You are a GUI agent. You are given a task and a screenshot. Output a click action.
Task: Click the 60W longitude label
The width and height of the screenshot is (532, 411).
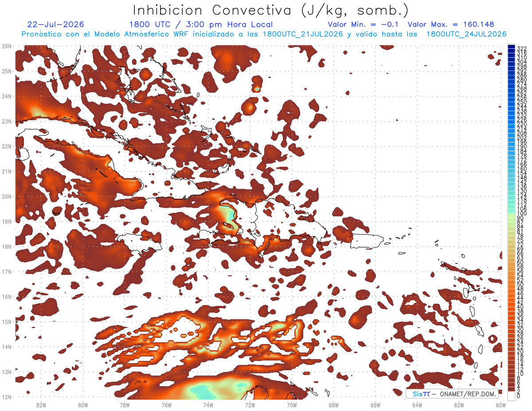point(501,405)
